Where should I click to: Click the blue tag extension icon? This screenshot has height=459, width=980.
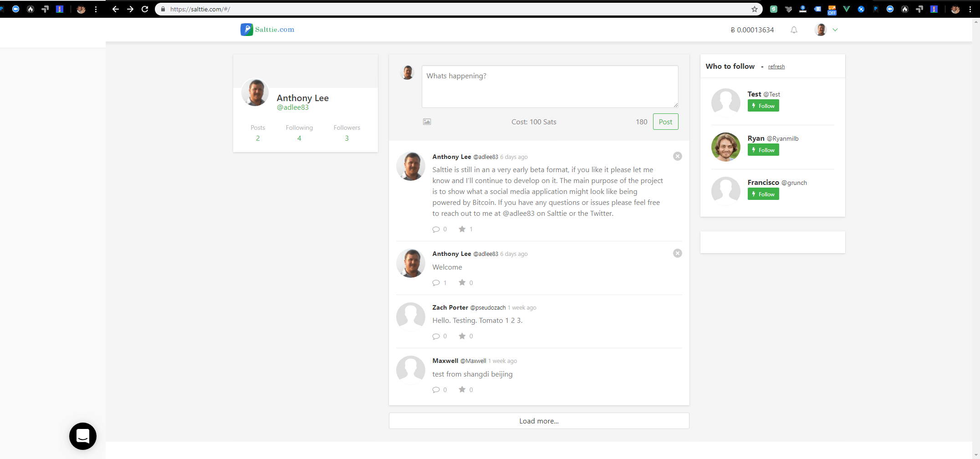coord(817,9)
